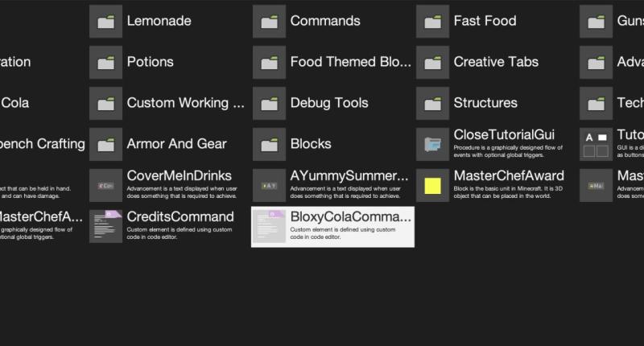The width and height of the screenshot is (644, 346).
Task: Click the CreditsCommand custom code icon
Action: 105,227
